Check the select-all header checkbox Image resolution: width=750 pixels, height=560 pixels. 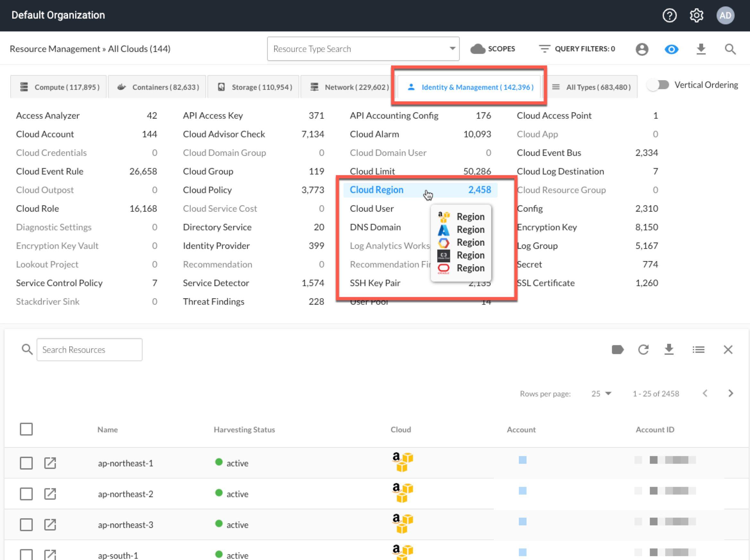pos(26,429)
